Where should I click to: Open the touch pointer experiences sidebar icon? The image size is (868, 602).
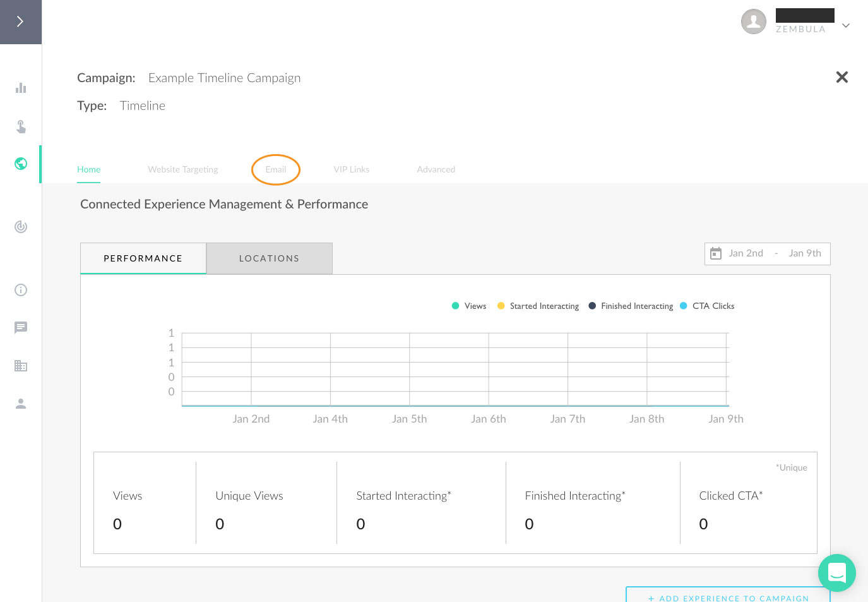21,126
